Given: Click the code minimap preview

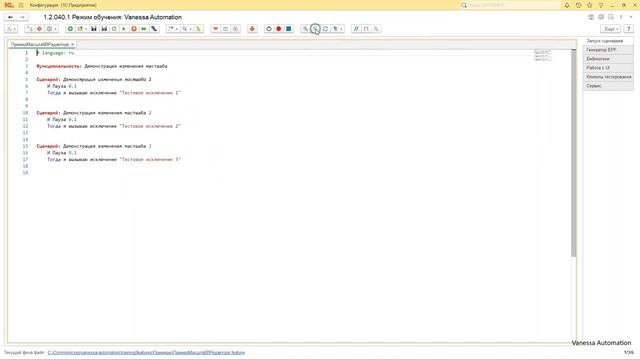Looking at the screenshot, I should (543, 56).
